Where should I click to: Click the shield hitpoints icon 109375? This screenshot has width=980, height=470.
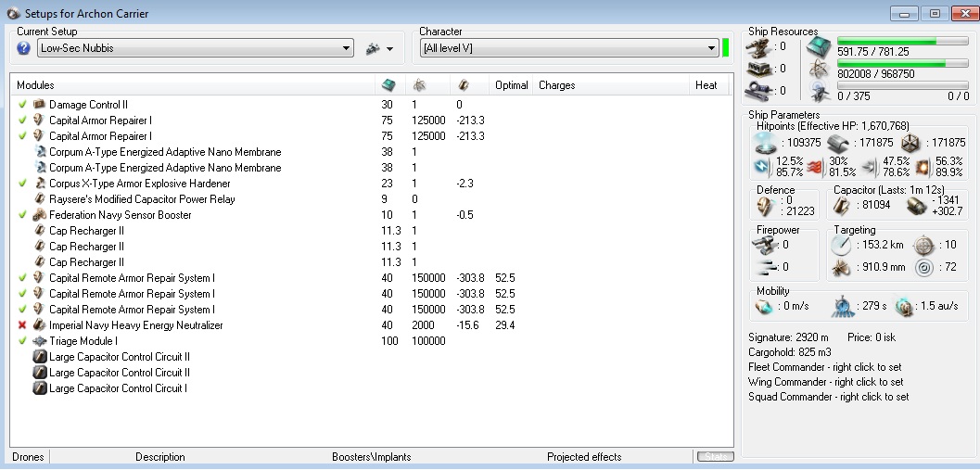coord(767,143)
